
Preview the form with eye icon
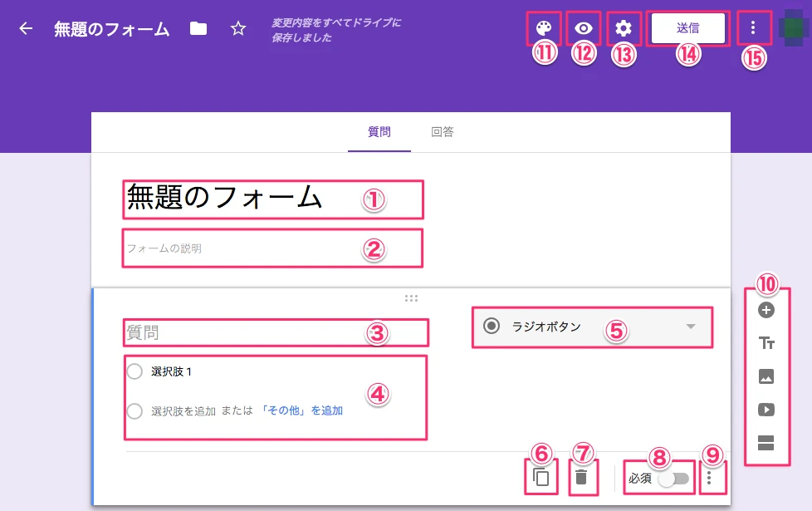pos(584,28)
